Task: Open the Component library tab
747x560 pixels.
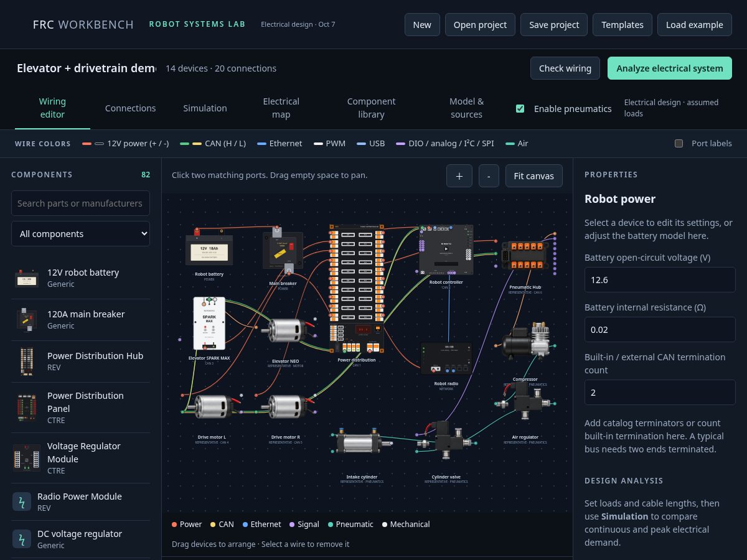Action: tap(371, 108)
